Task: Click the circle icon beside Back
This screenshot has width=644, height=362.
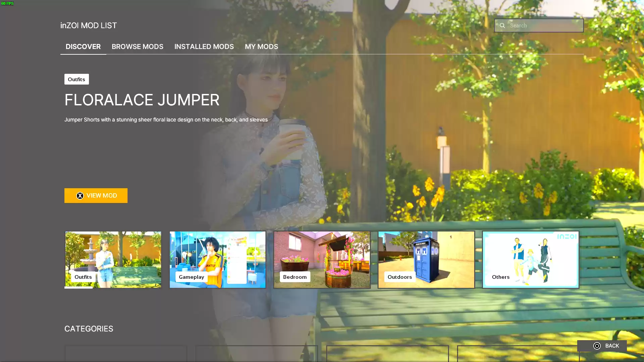Action: click(x=597, y=346)
